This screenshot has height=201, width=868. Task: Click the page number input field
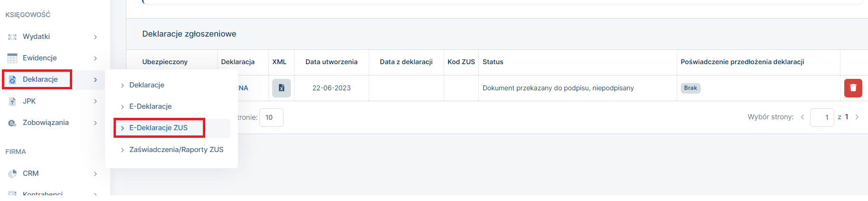(x=822, y=117)
